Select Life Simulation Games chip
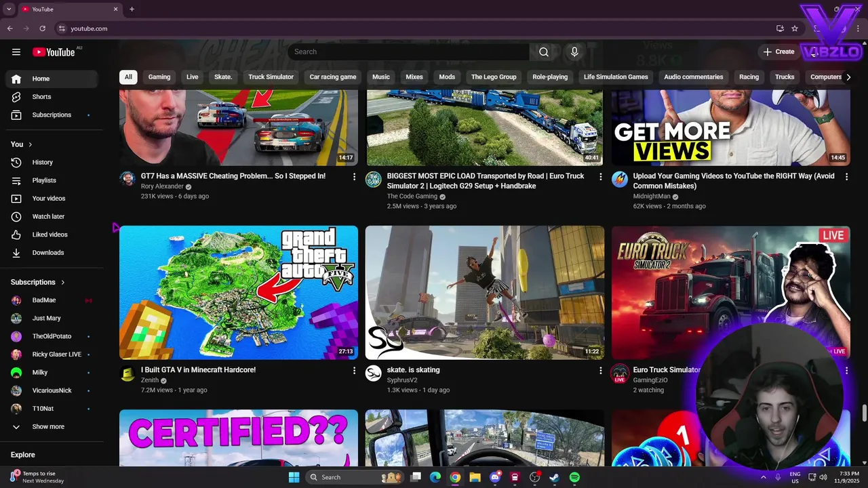868x488 pixels. [616, 77]
